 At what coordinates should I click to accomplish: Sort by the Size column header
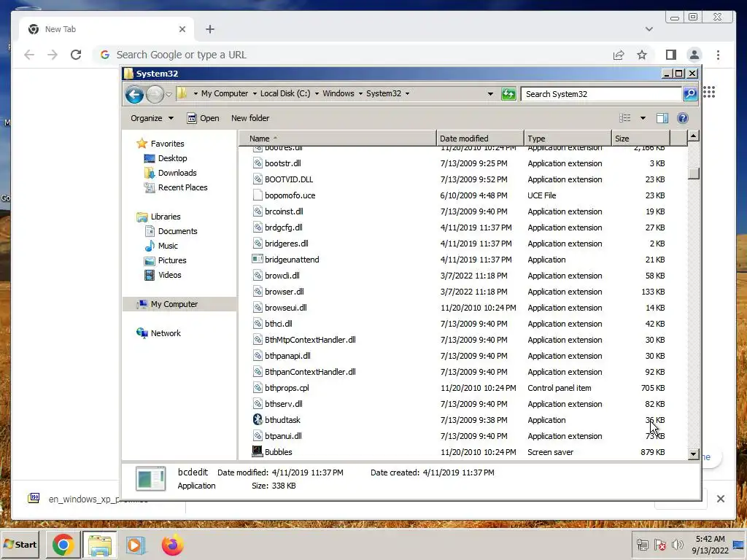[x=640, y=139]
